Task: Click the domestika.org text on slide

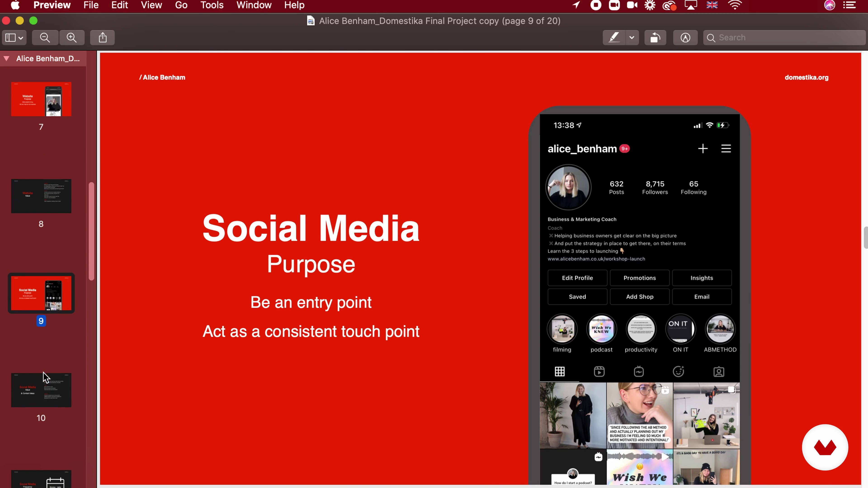Action: point(806,77)
